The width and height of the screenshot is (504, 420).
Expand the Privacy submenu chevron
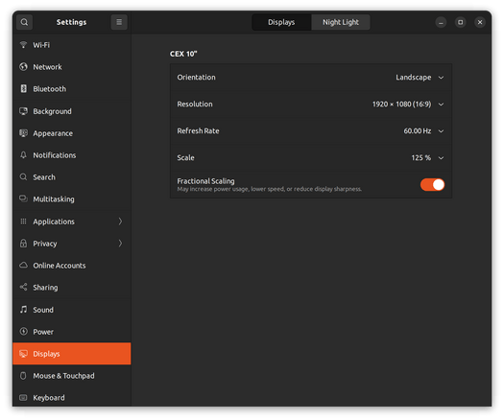pos(120,243)
